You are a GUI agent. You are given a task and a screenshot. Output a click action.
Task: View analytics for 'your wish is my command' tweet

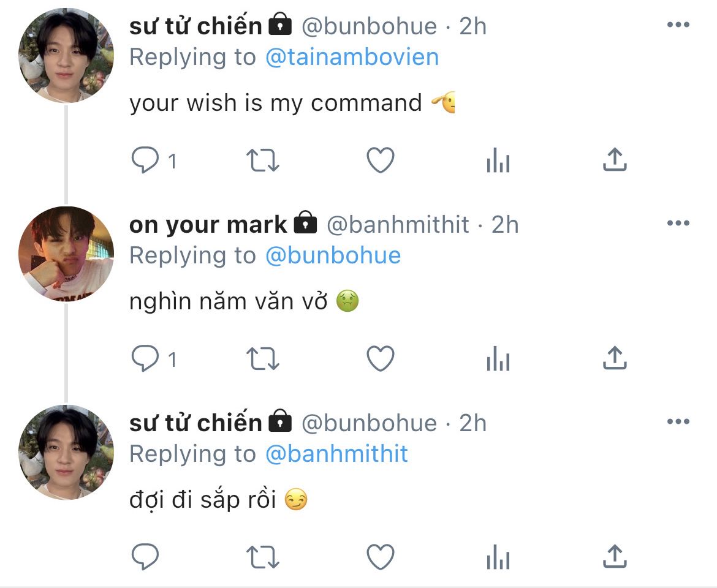tap(498, 160)
